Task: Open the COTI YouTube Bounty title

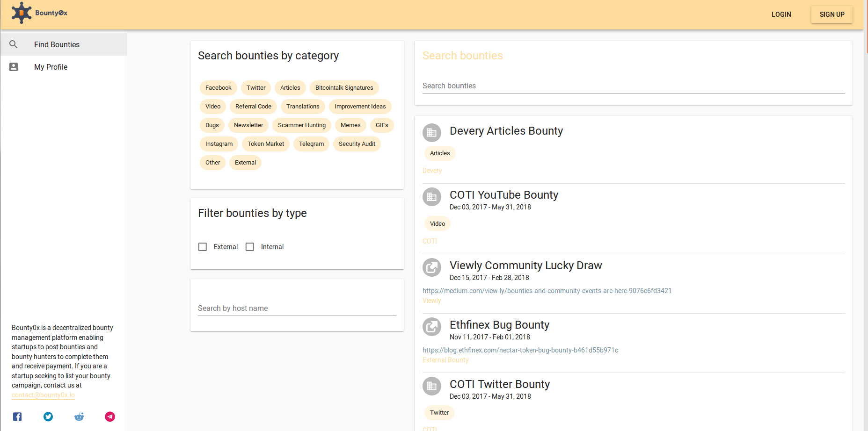Action: point(504,195)
